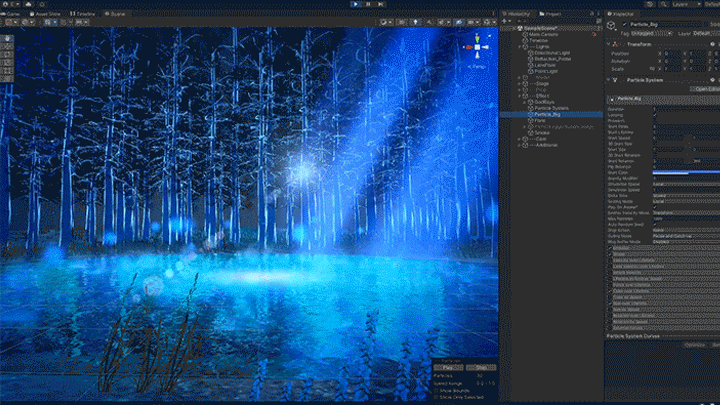Screen dimensions: 720x405
Task: Toggle scene effects (skybox, fog) button
Action: click(442, 22)
